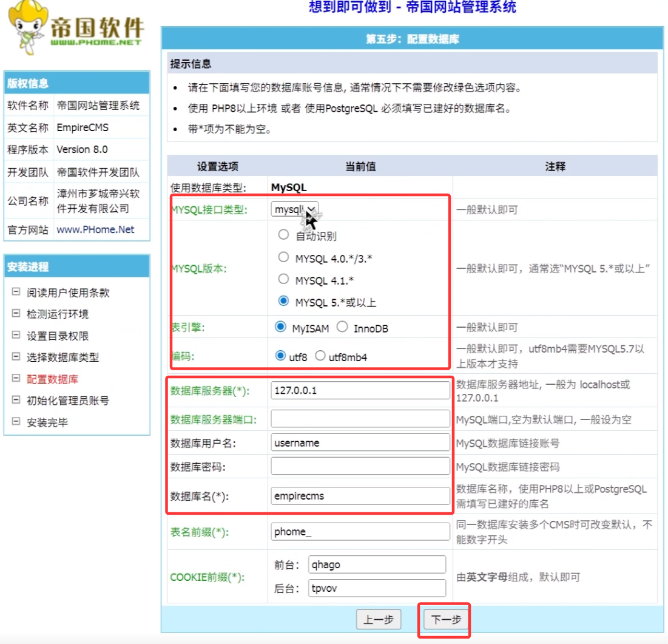Click the box icon beside 配置数据库

16,379
